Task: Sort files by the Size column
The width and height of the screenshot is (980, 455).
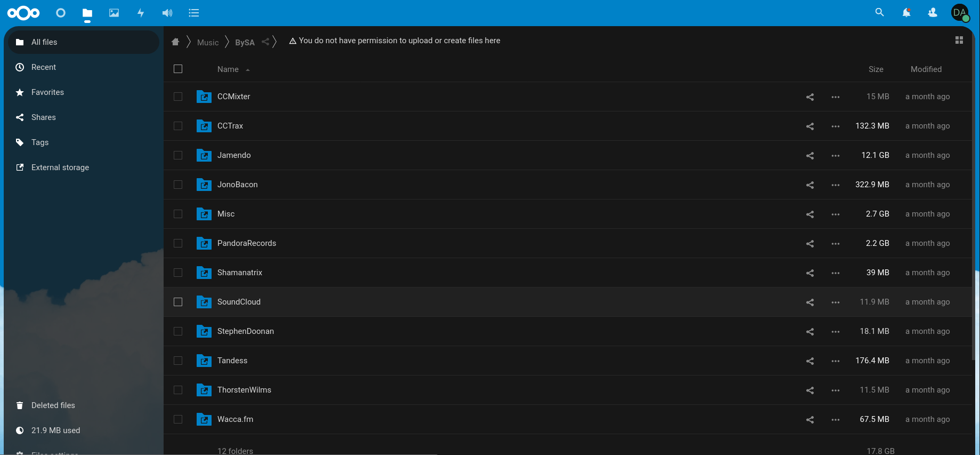Action: point(876,69)
